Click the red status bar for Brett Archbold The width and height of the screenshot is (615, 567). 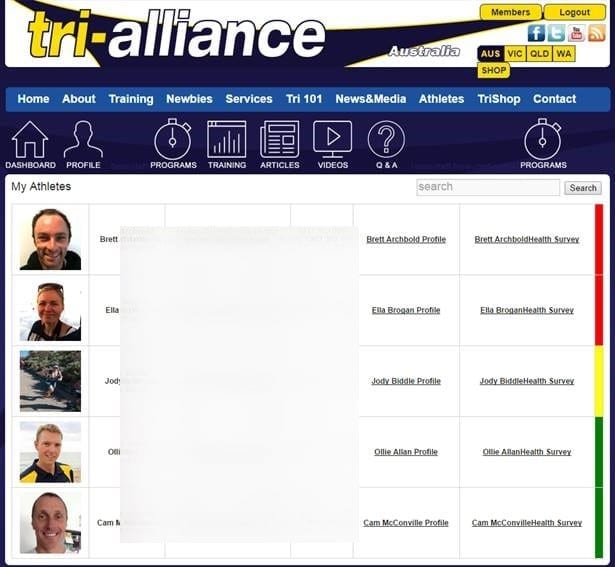pyautogui.click(x=599, y=239)
